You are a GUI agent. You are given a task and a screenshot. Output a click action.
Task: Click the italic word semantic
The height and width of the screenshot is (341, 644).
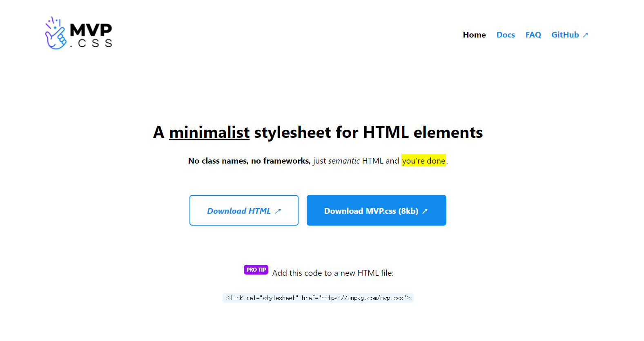344,161
